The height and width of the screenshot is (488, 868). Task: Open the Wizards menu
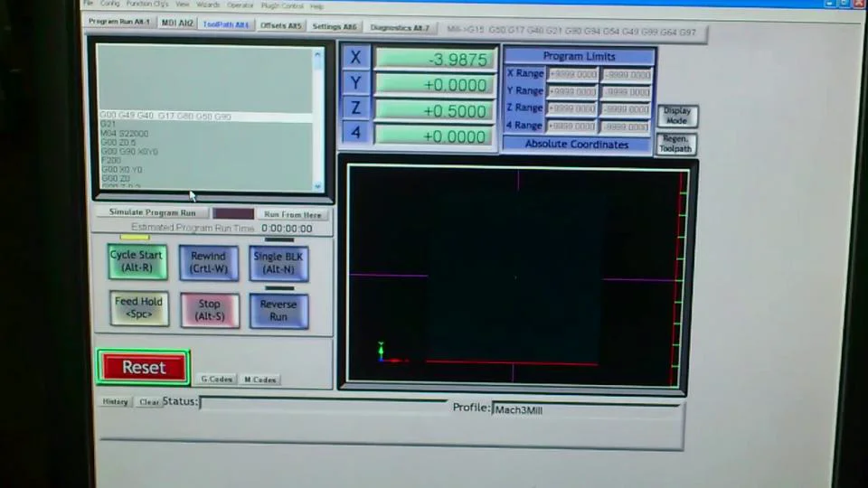coord(208,5)
